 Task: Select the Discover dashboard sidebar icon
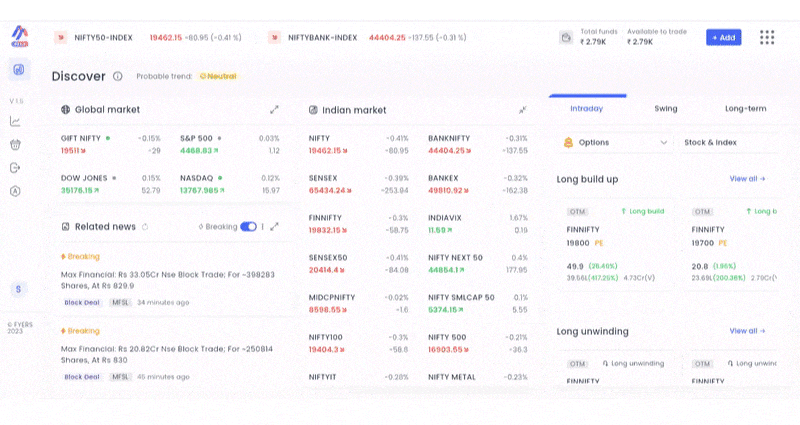coord(19,69)
